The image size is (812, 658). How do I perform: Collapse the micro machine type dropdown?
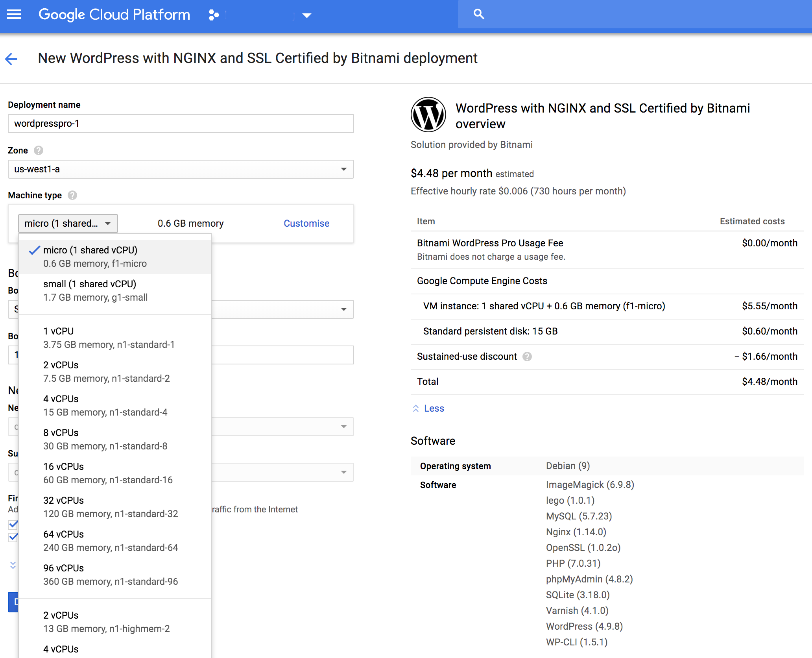point(68,224)
